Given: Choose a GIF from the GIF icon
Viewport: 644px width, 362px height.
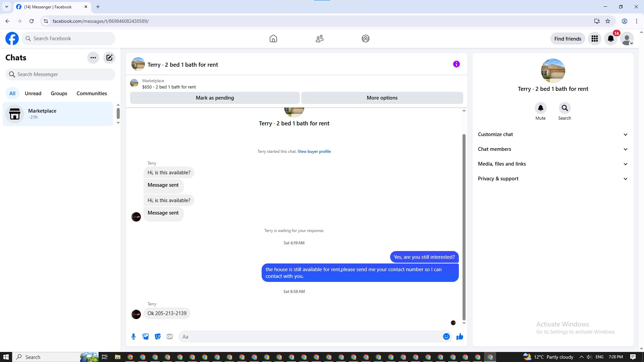Looking at the screenshot, I should coord(170,337).
